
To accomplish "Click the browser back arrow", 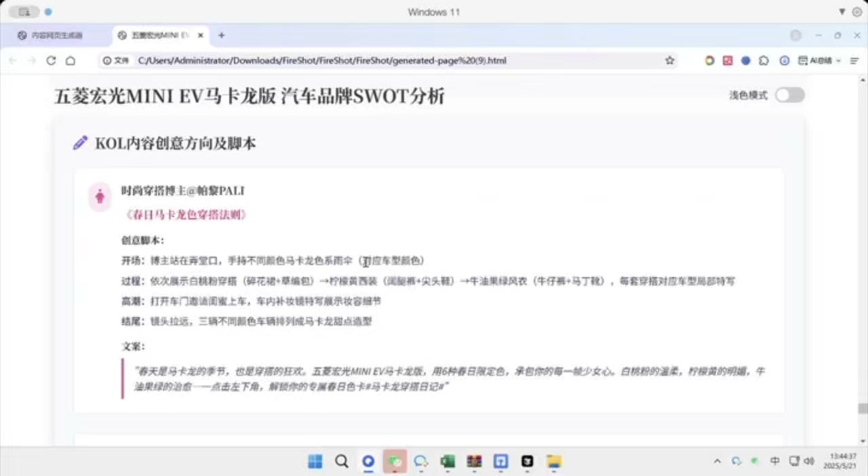I will click(13, 60).
